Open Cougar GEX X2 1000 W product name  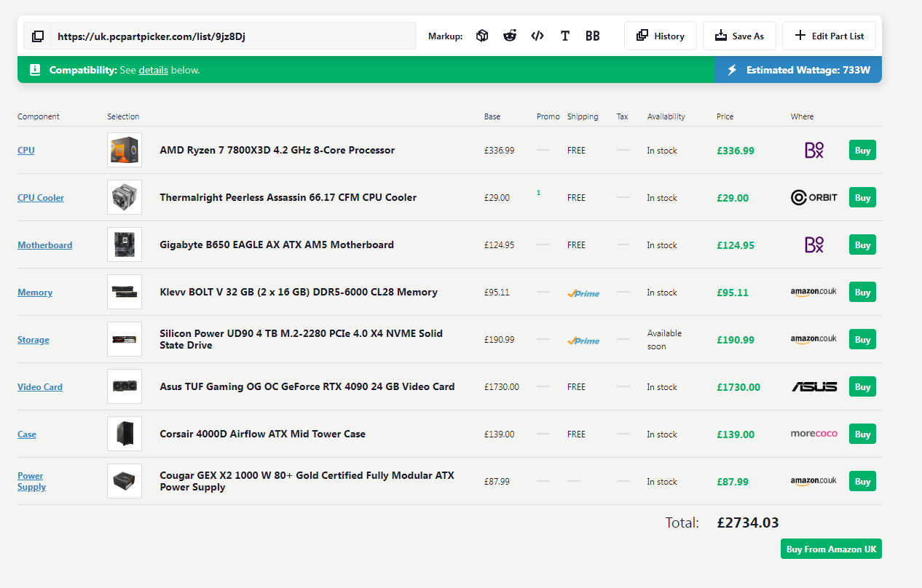307,481
